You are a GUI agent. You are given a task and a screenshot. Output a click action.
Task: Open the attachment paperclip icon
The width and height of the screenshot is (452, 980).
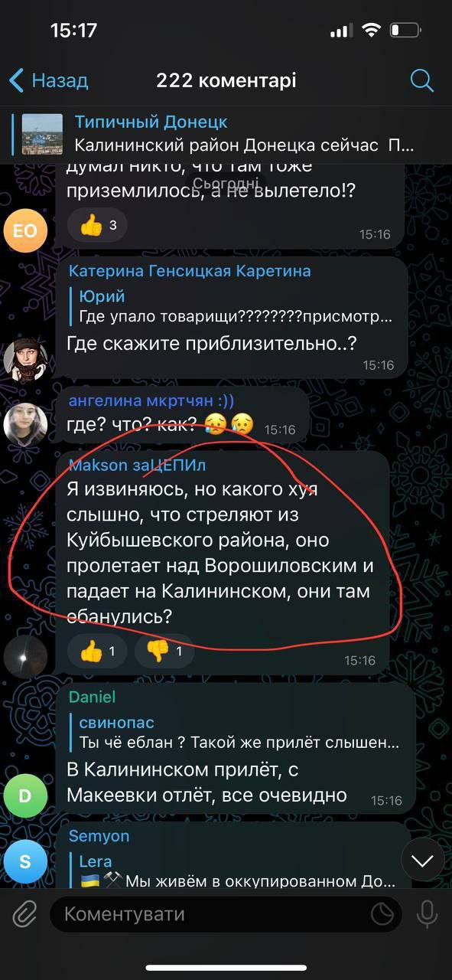coord(24,914)
